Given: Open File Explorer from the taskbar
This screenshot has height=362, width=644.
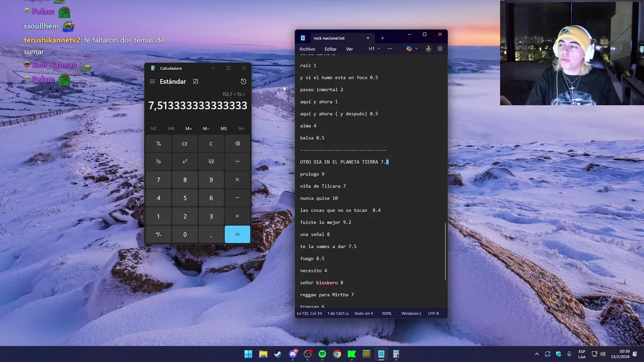Looking at the screenshot, I should pos(263,354).
